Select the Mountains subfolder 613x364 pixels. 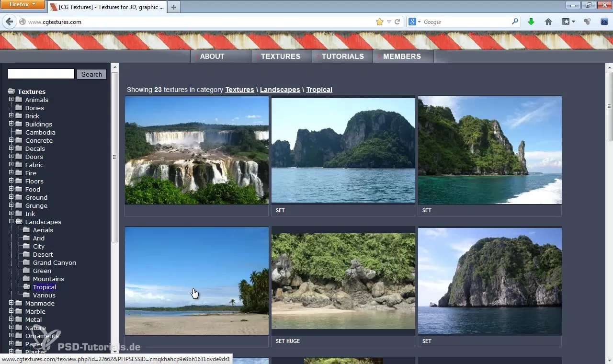pyautogui.click(x=48, y=279)
